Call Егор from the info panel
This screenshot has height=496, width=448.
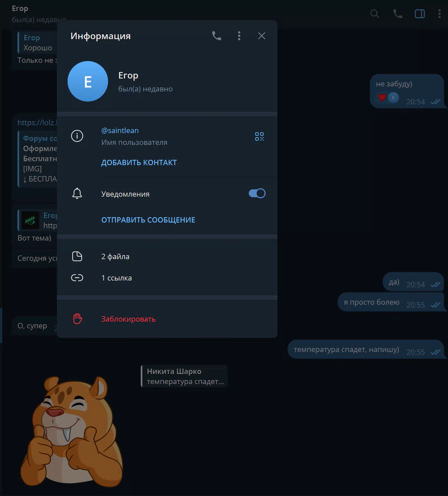pyautogui.click(x=216, y=36)
